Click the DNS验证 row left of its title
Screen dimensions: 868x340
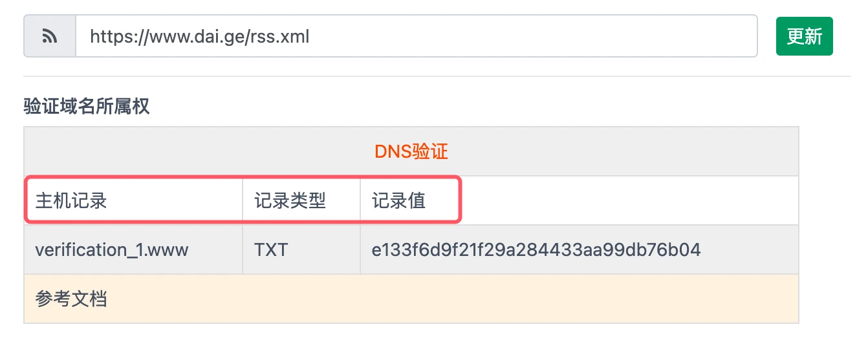click(x=194, y=152)
